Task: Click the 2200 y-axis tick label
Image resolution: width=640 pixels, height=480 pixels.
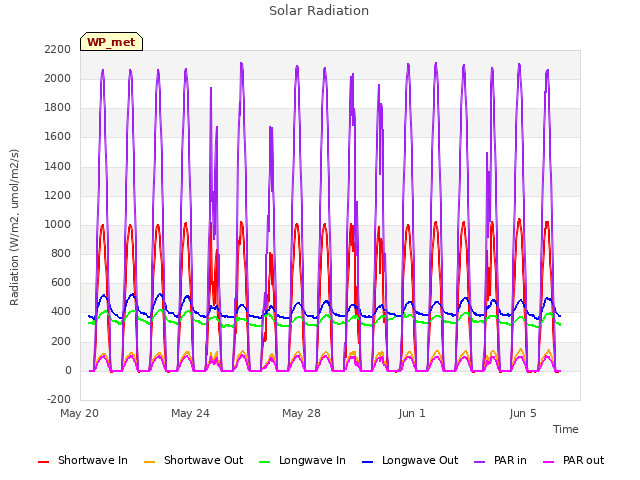Action: click(58, 49)
